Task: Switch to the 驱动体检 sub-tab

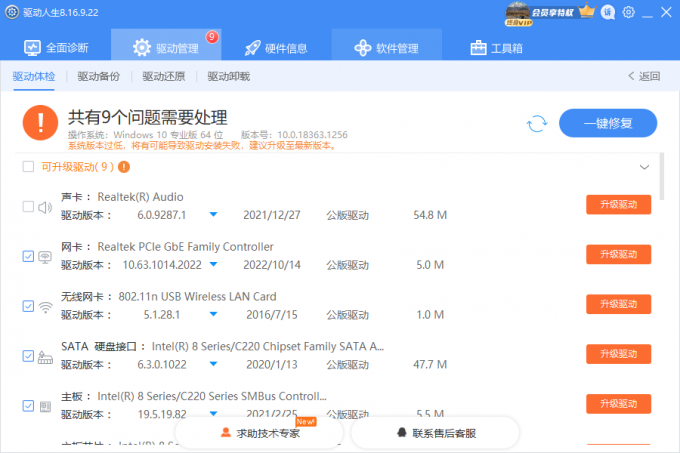Action: click(34, 77)
